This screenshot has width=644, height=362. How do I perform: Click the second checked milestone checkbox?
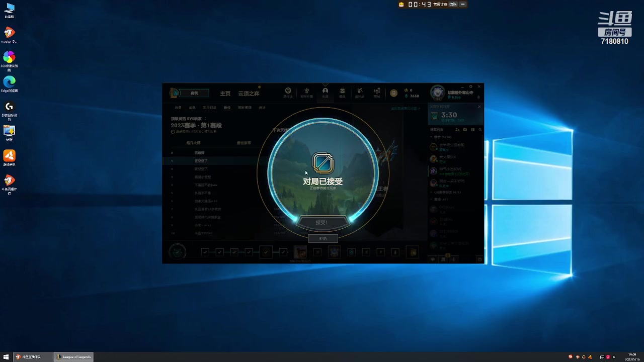coord(219,252)
